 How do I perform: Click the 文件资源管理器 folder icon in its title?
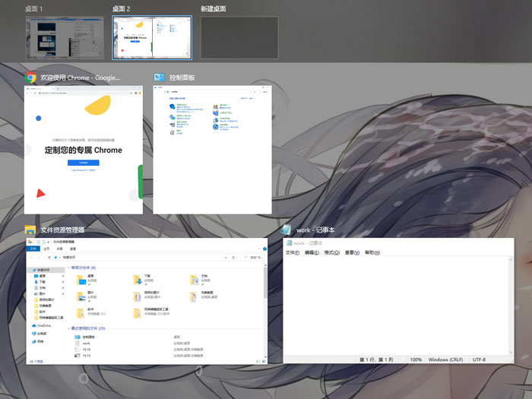pos(30,230)
